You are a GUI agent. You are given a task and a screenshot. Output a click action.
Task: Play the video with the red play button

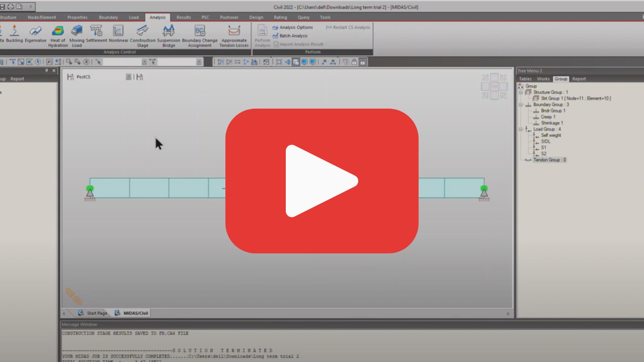click(322, 181)
